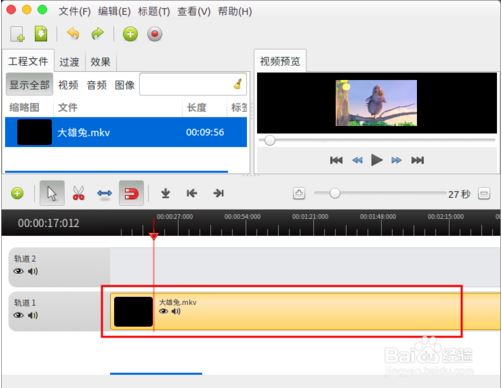Click the add marker icon

tap(166, 193)
